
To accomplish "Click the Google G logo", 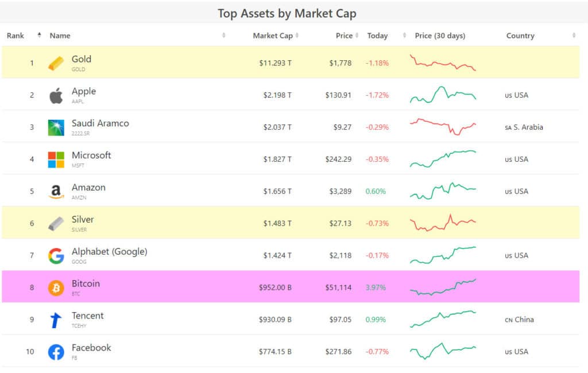I will click(x=56, y=256).
